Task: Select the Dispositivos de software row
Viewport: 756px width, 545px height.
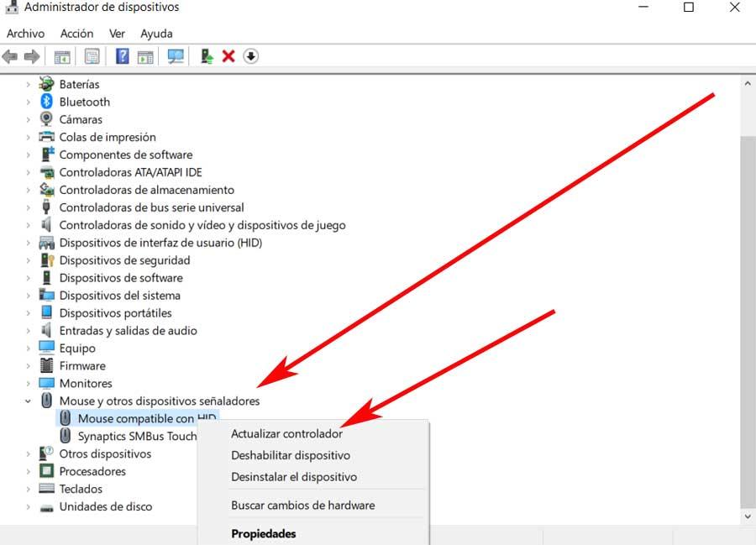Action: coord(121,278)
